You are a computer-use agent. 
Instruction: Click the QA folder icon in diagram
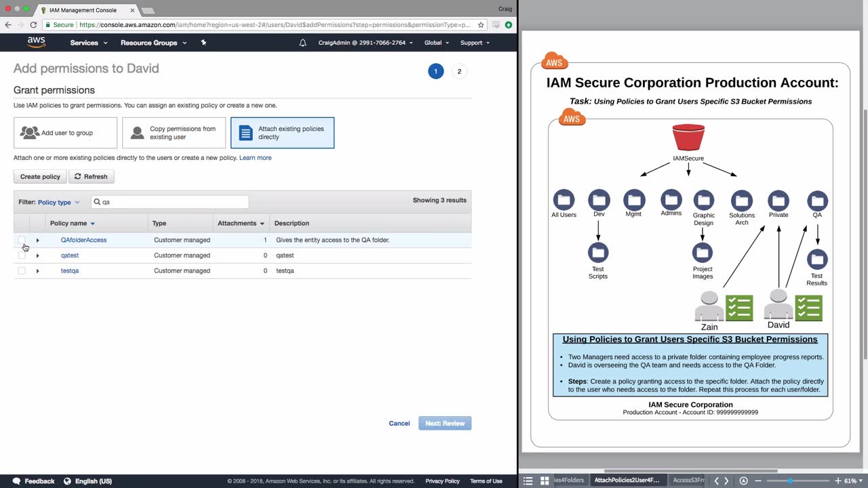point(817,201)
